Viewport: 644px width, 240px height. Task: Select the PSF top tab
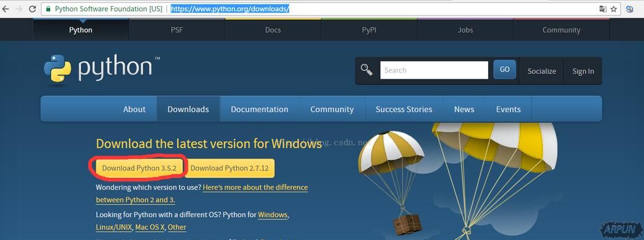click(x=177, y=30)
